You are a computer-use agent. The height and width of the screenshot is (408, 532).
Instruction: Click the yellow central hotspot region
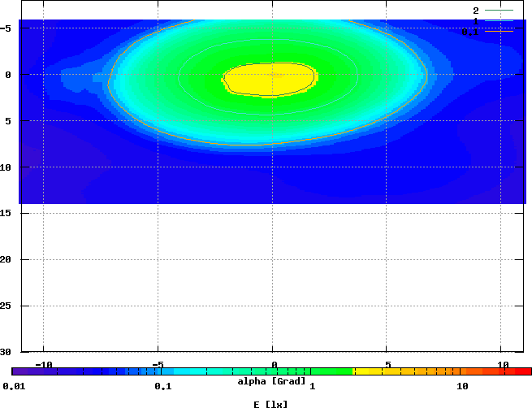tap(268, 79)
